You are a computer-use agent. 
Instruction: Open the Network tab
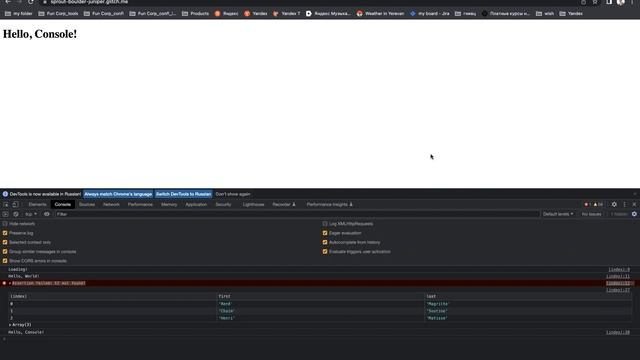[111, 204]
